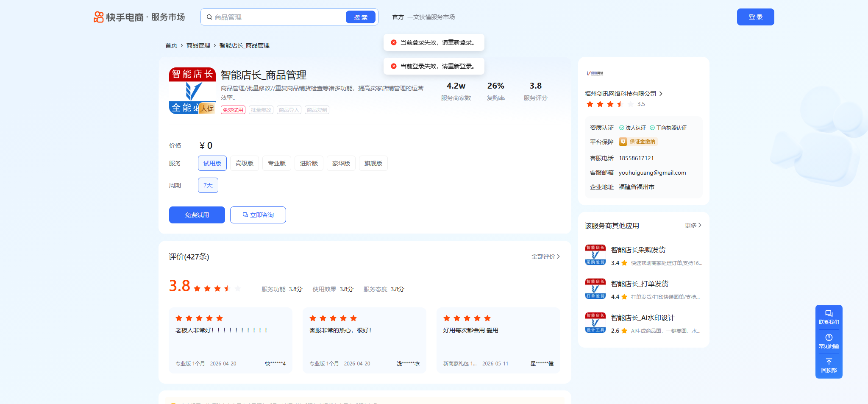The image size is (868, 404).
Task: Select the 进阶版 service option
Action: tap(309, 163)
